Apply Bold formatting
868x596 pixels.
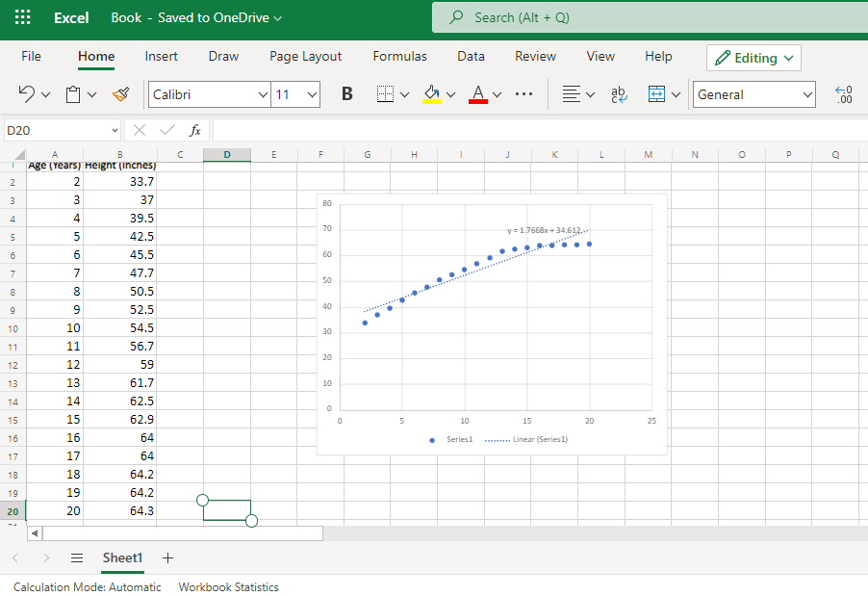tap(346, 94)
